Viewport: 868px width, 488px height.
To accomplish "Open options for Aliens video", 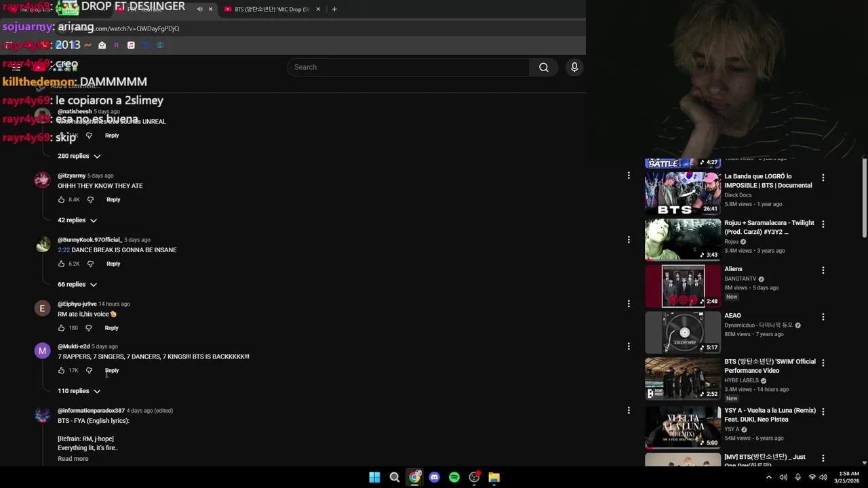I will (x=823, y=270).
